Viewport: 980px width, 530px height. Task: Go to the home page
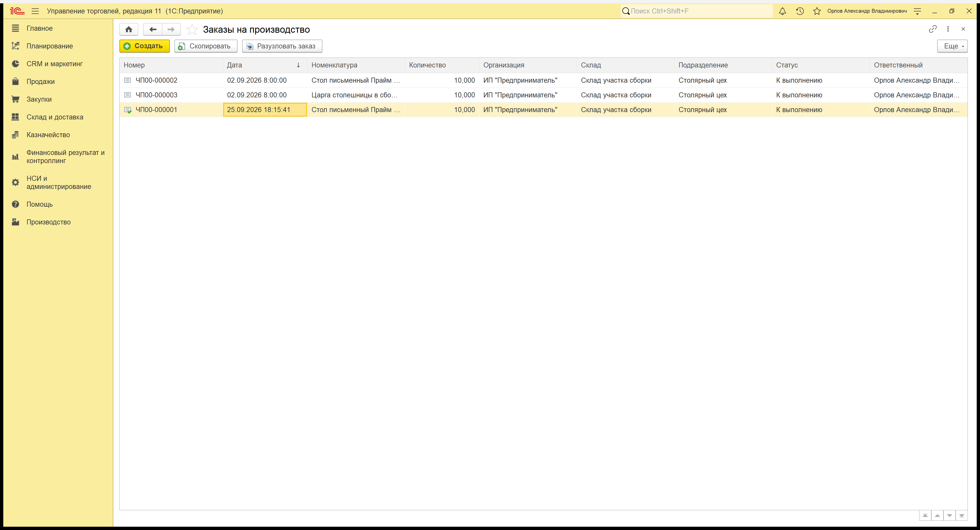(x=129, y=29)
